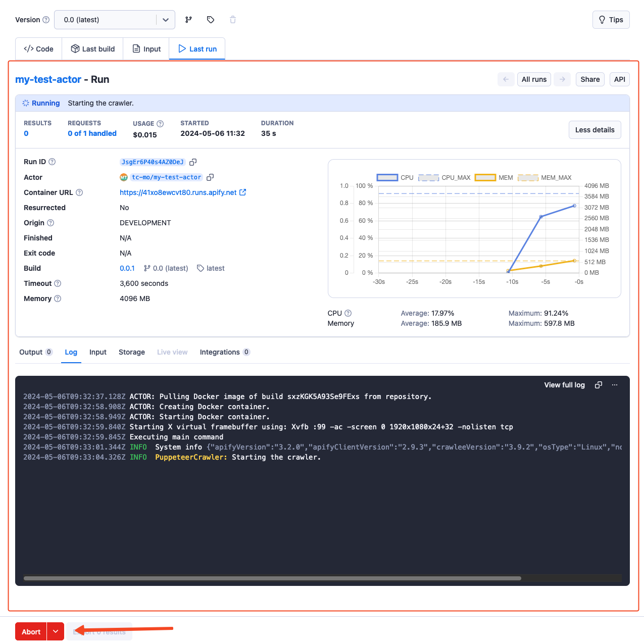Click the log horizontal scrollbar
Screen dimensions: 644x644
(x=272, y=578)
